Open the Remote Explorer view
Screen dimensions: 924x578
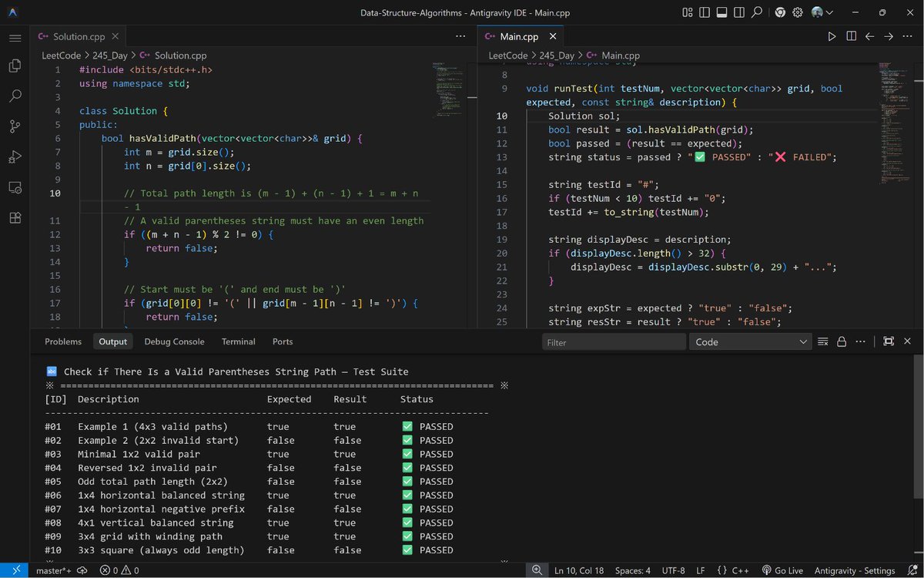(x=15, y=187)
